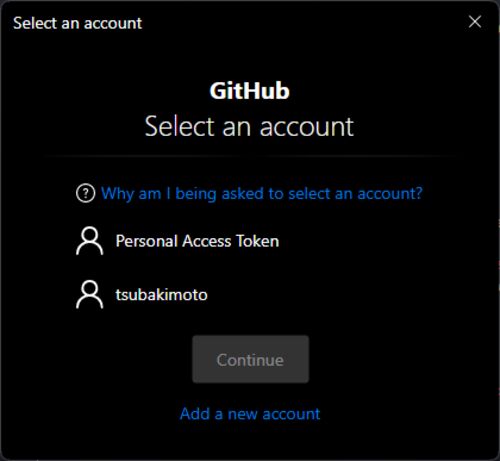
Task: Click the word 'account?' in help link
Action: (x=390, y=193)
